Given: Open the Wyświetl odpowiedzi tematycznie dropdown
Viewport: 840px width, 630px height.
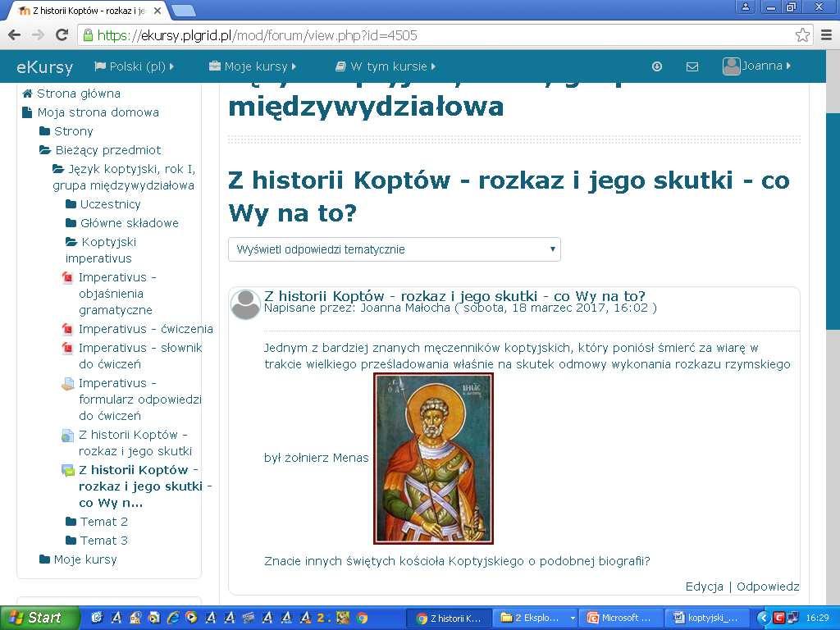Looking at the screenshot, I should click(x=395, y=249).
